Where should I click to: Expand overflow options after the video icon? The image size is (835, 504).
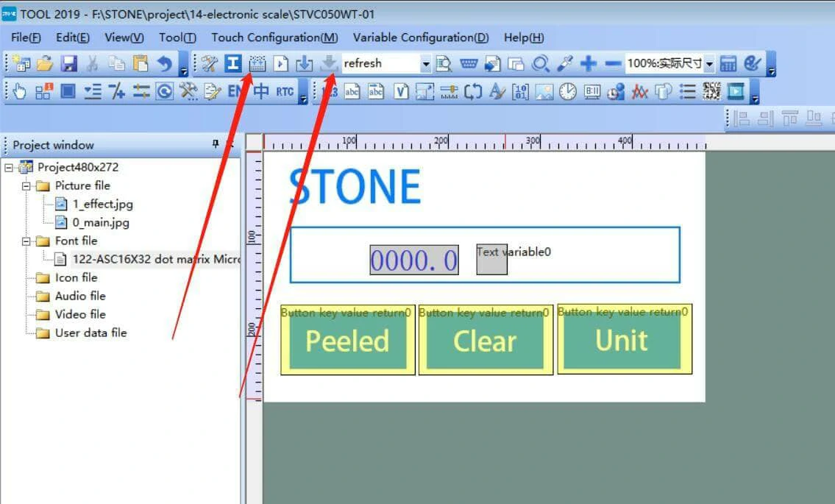pyautogui.click(x=755, y=92)
